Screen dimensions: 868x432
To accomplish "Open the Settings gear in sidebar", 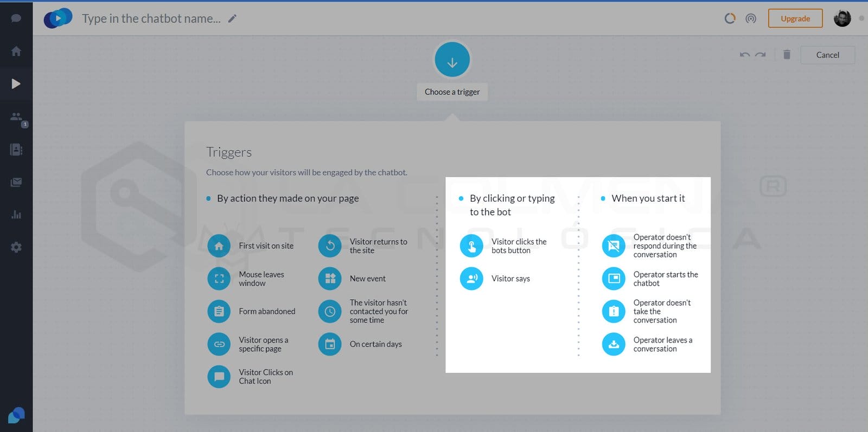I will 16,247.
